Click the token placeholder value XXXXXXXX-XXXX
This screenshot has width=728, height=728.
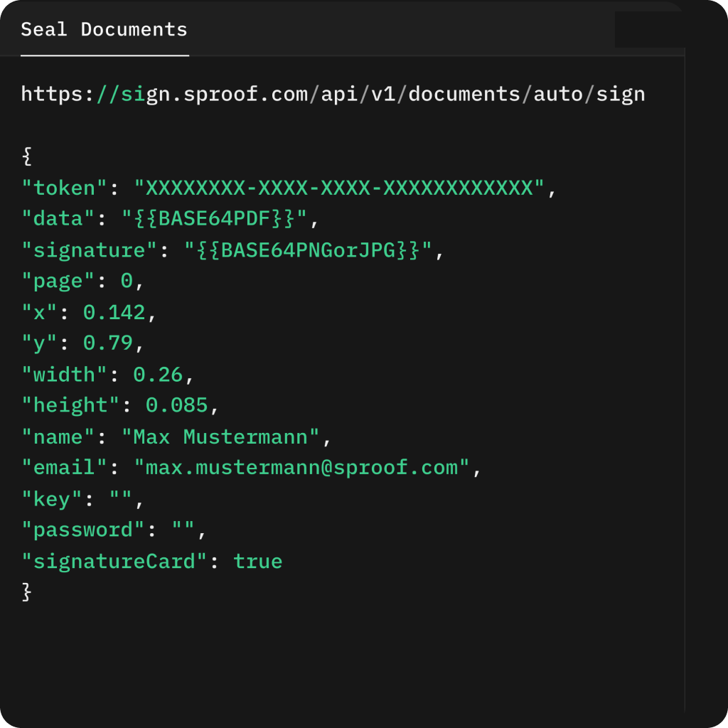tap(339, 188)
